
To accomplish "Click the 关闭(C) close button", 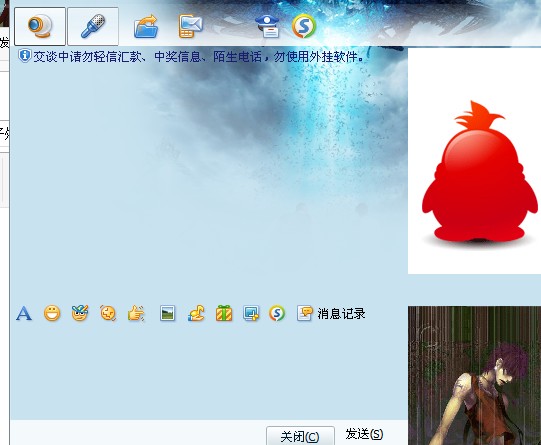I will [300, 436].
